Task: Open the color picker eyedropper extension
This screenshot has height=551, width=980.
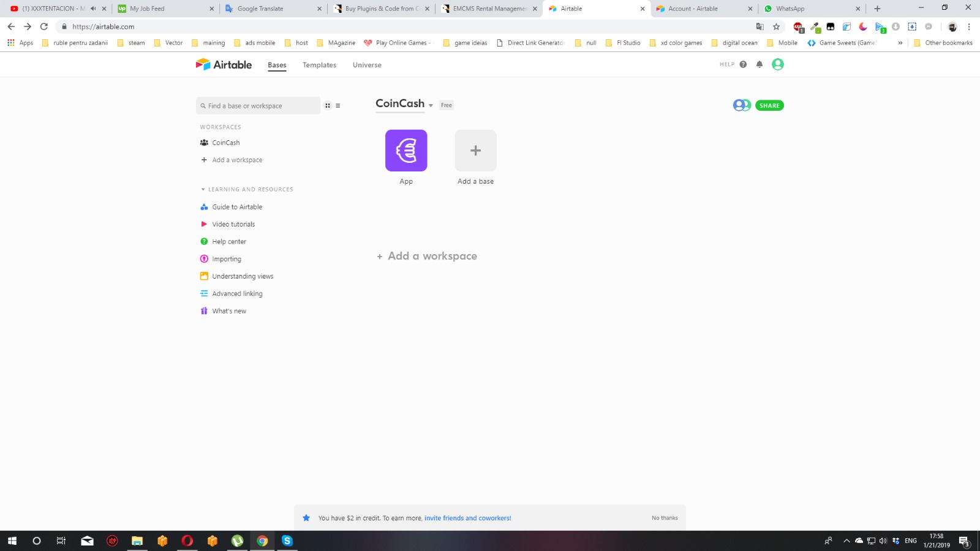Action: (x=815, y=27)
